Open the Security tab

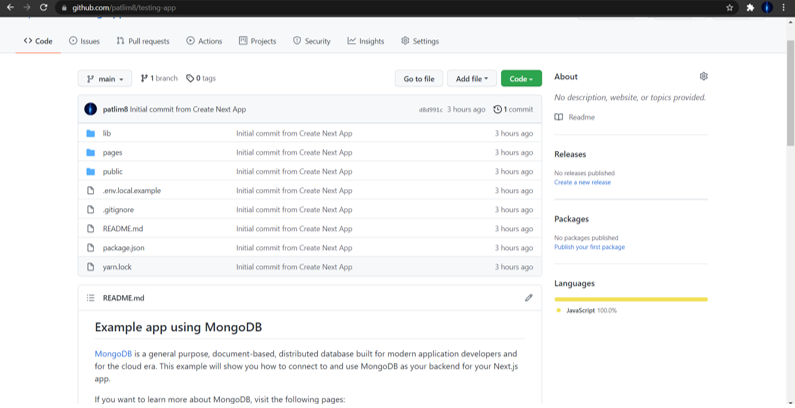[x=312, y=41]
